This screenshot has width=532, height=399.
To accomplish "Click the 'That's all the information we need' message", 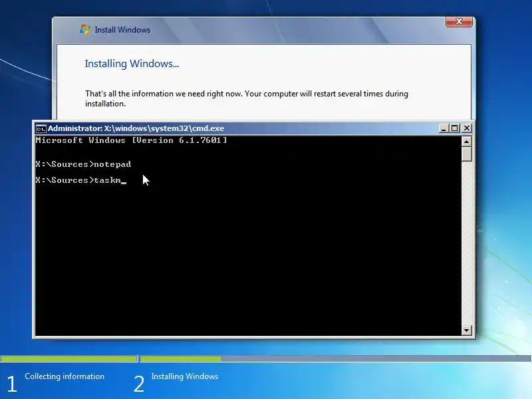I will click(247, 98).
